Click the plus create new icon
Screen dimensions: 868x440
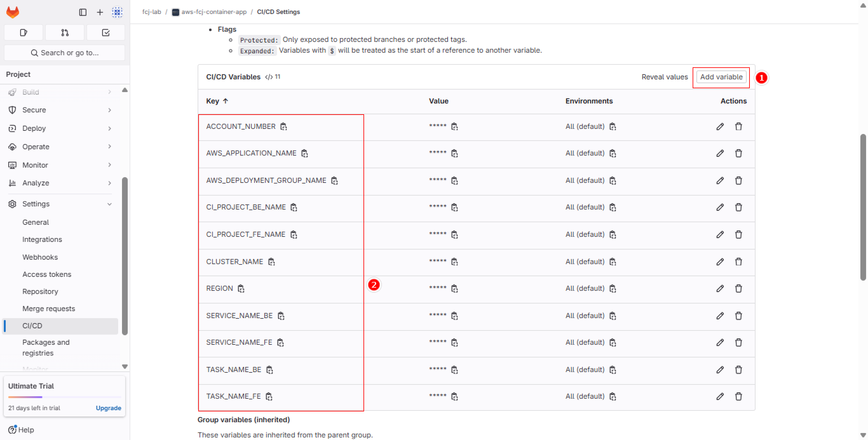click(x=100, y=12)
